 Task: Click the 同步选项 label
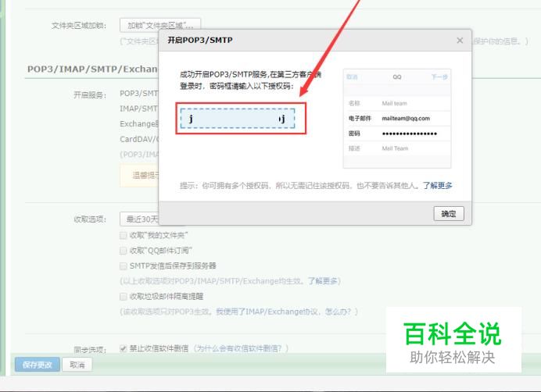point(90,350)
